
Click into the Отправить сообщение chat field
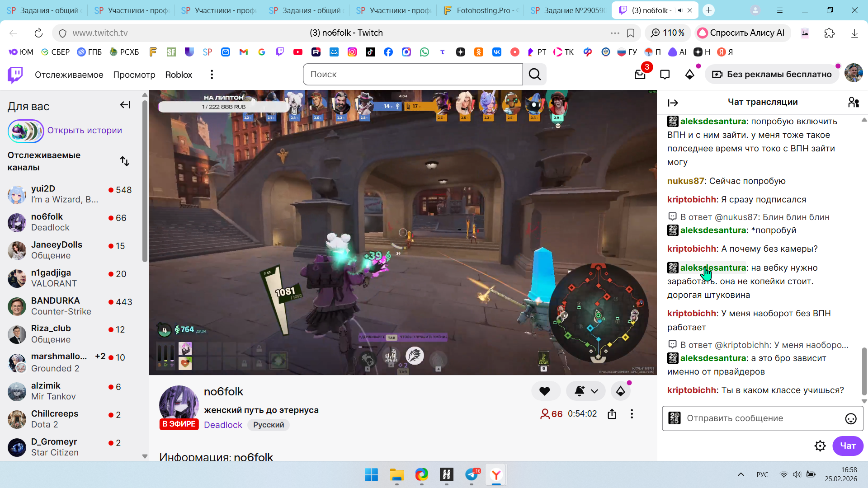tap(759, 418)
